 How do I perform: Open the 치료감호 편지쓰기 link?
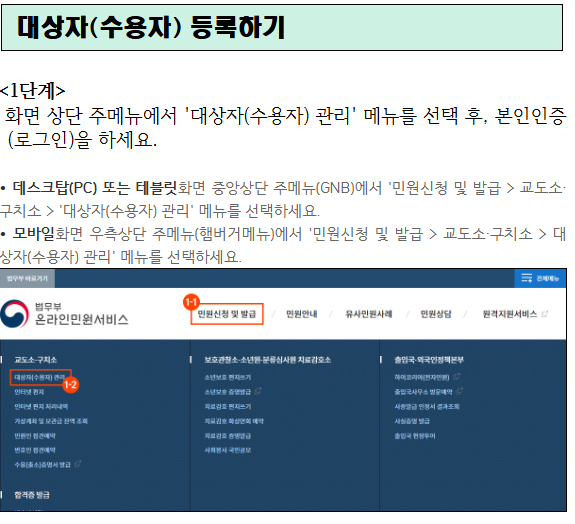(x=228, y=407)
